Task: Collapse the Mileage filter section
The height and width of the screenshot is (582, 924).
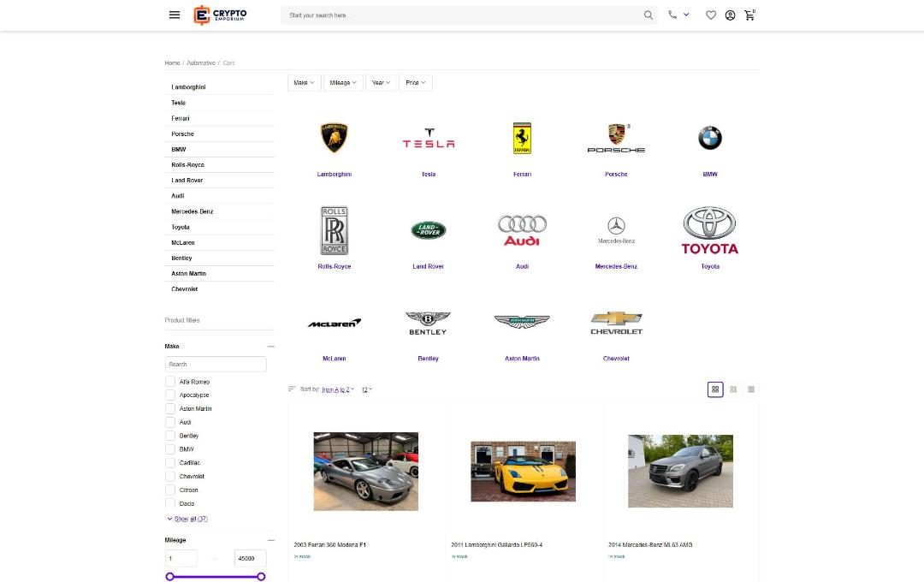Action: 270,540
